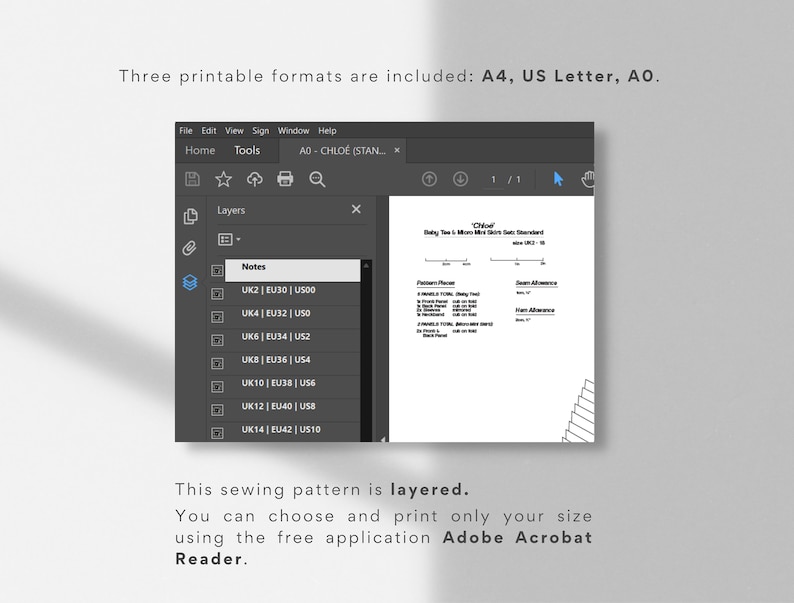This screenshot has width=794, height=603.
Task: Click the cloud upload icon
Action: click(x=255, y=179)
